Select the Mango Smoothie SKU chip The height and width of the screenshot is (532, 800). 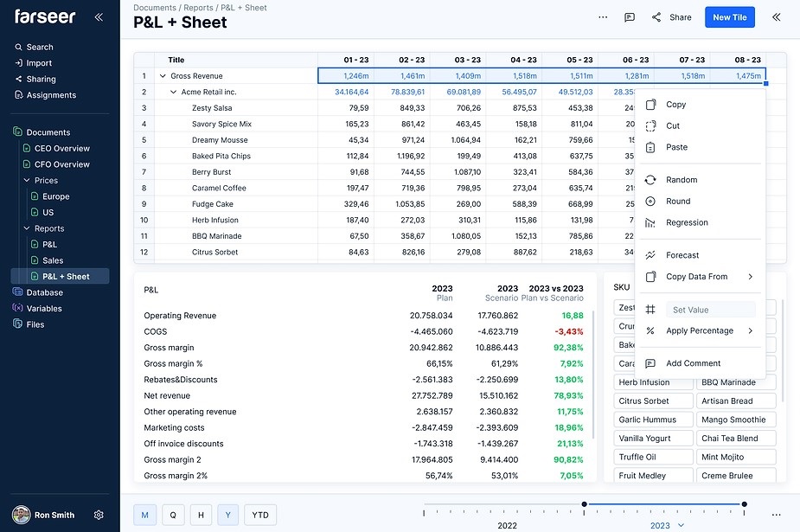(x=736, y=420)
